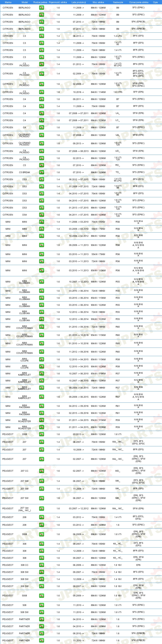The width and height of the screenshot is (162, 644).
Task: Sort by the Marka column header
Action: point(8,2)
